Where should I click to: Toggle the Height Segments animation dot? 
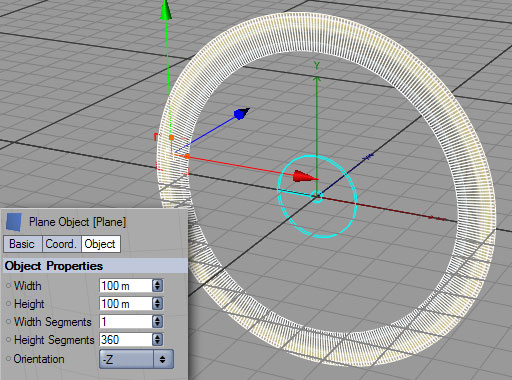(8, 340)
